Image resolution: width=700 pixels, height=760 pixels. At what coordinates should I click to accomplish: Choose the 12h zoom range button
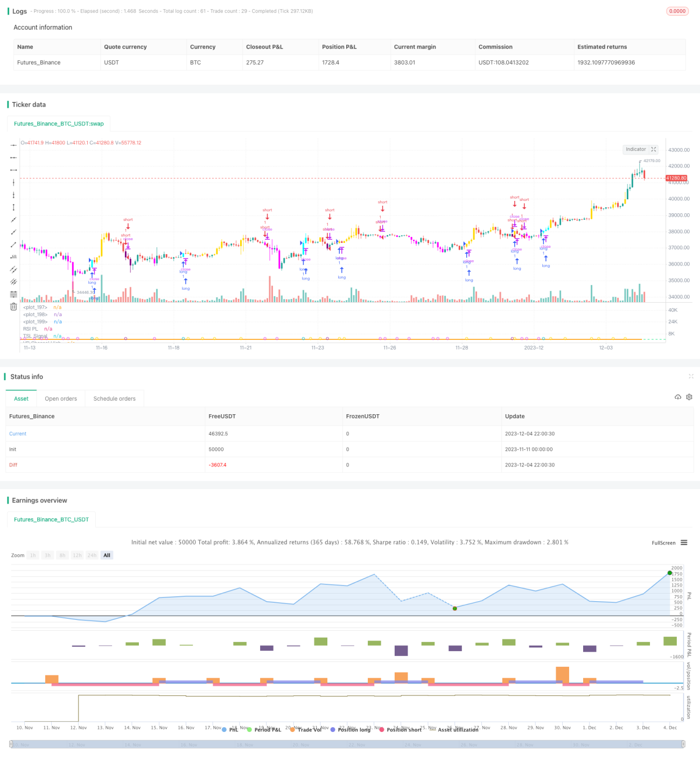pos(77,555)
